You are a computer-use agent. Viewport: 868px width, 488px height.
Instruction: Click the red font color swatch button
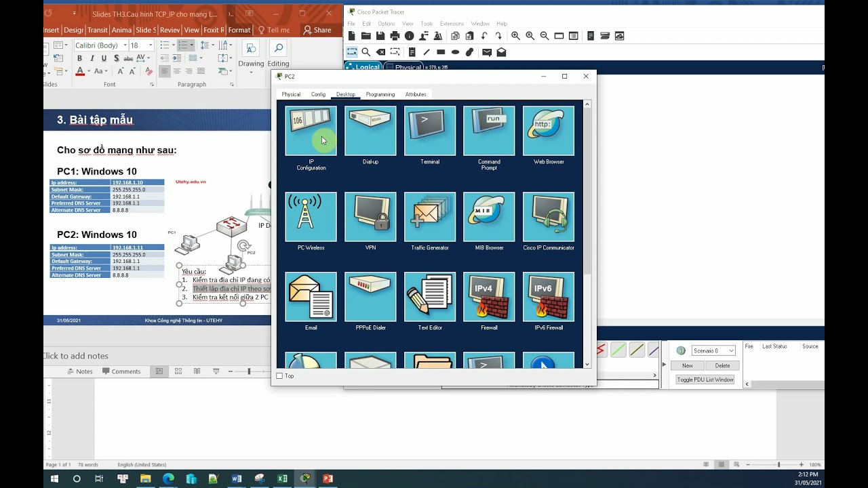tap(79, 71)
